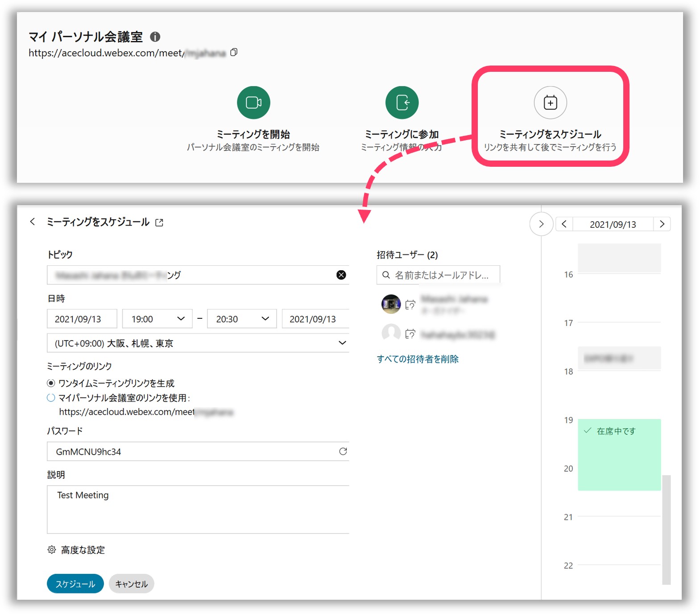Click the description box containing Test Meeting
Viewport: 700px width, 614px height.
(198, 510)
